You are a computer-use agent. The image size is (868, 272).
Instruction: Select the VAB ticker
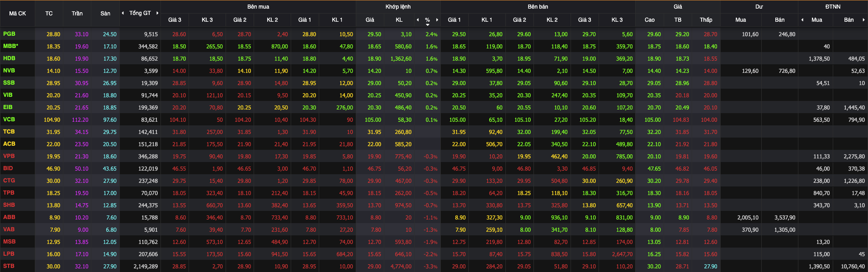9,229
